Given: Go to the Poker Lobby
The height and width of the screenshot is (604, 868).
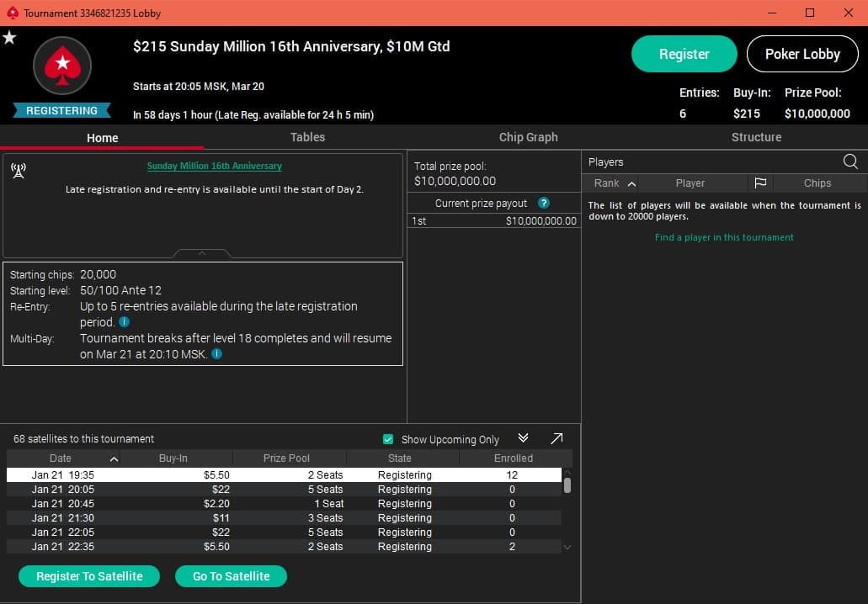Looking at the screenshot, I should coord(802,54).
